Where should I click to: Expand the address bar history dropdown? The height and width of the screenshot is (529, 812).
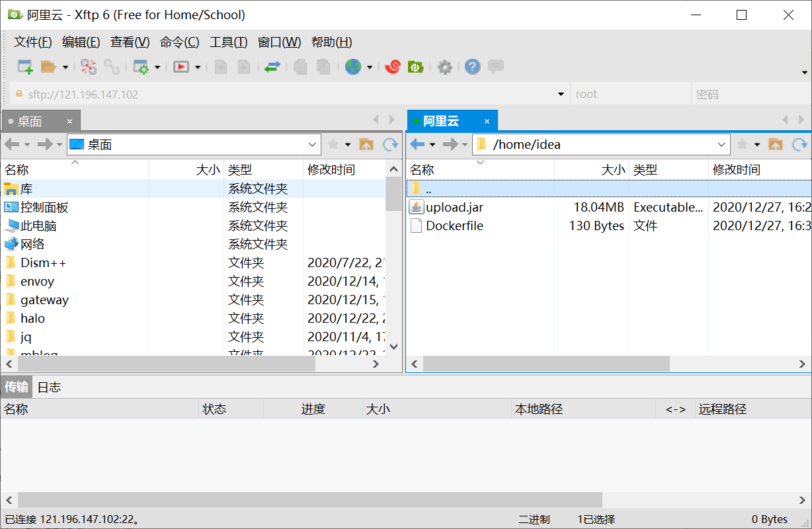561,95
